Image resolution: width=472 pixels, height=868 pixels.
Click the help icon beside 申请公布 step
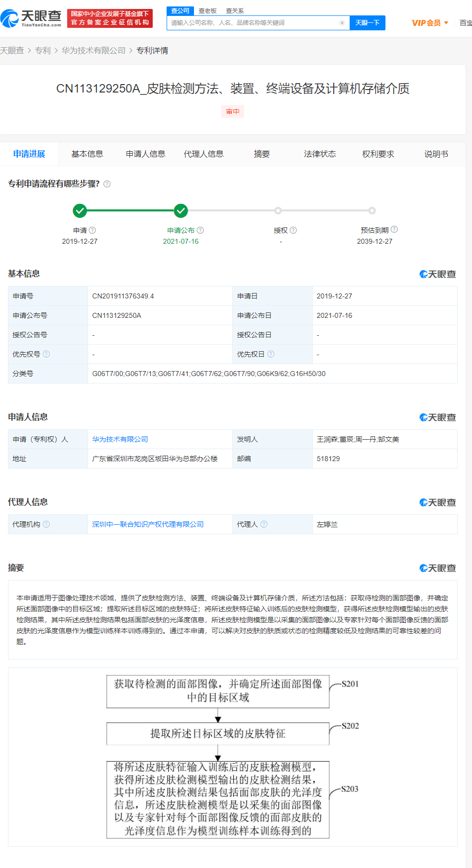[200, 230]
